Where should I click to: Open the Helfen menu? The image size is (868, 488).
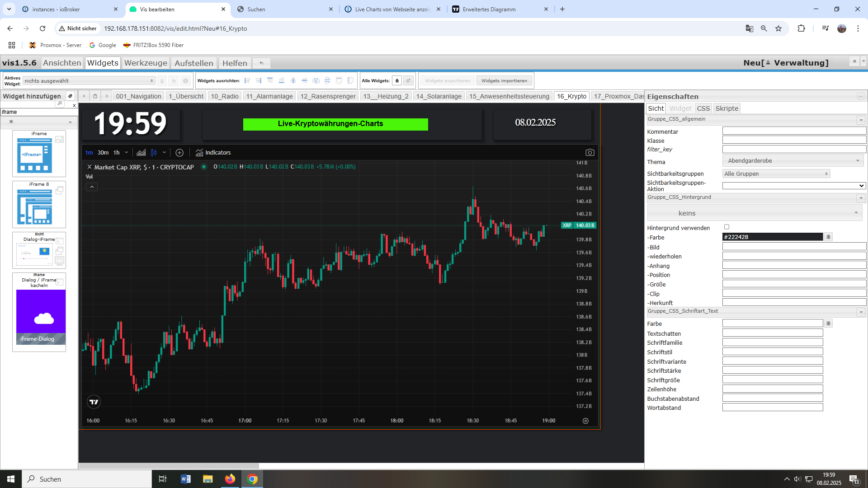[235, 63]
